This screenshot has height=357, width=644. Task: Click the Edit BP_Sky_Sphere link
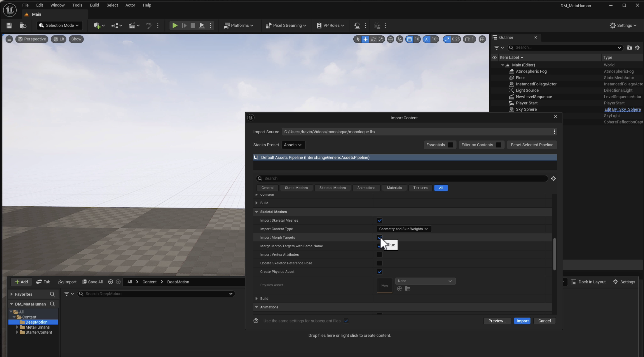click(623, 109)
